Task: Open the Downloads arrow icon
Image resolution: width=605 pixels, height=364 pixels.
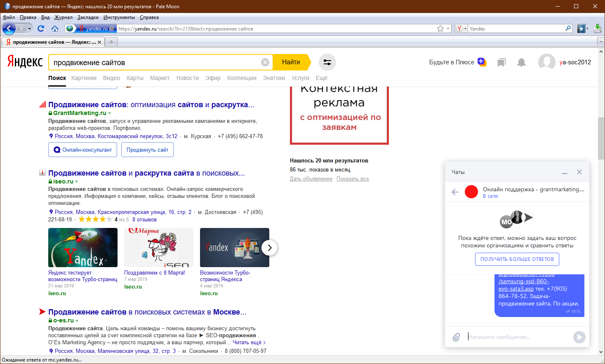Action: (x=597, y=28)
